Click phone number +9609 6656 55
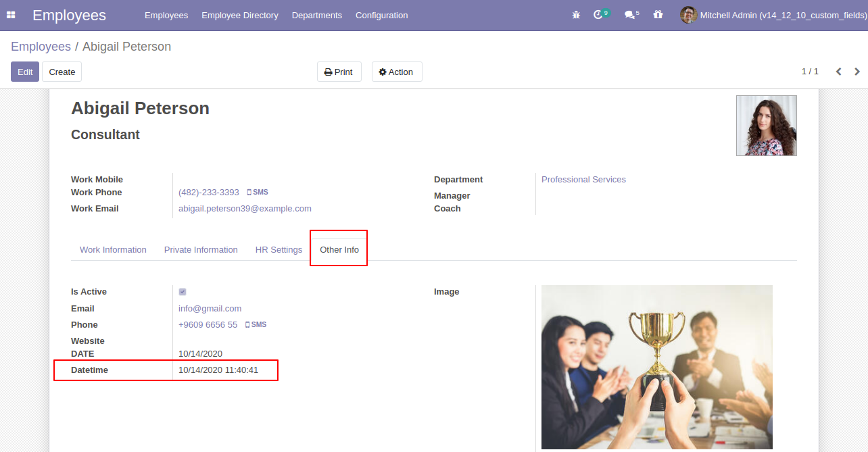This screenshot has height=452, width=868. (x=208, y=325)
